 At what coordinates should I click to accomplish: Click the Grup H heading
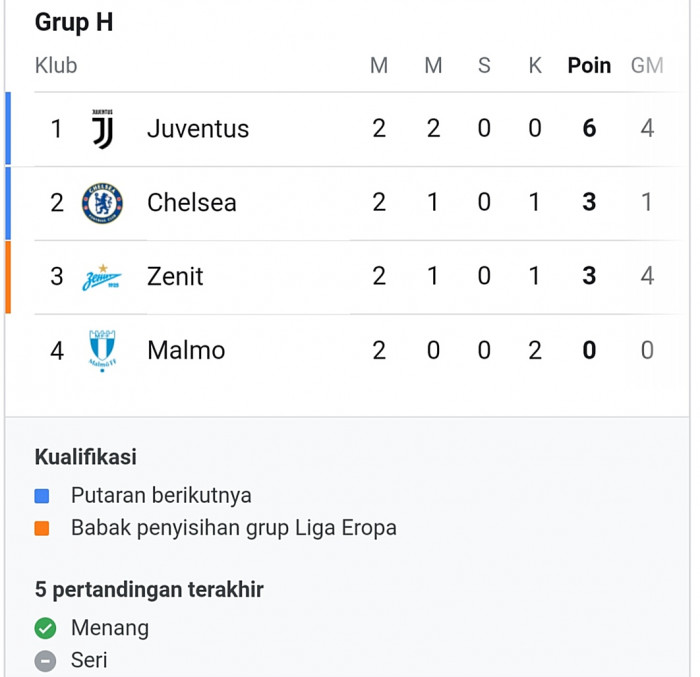coord(74,22)
